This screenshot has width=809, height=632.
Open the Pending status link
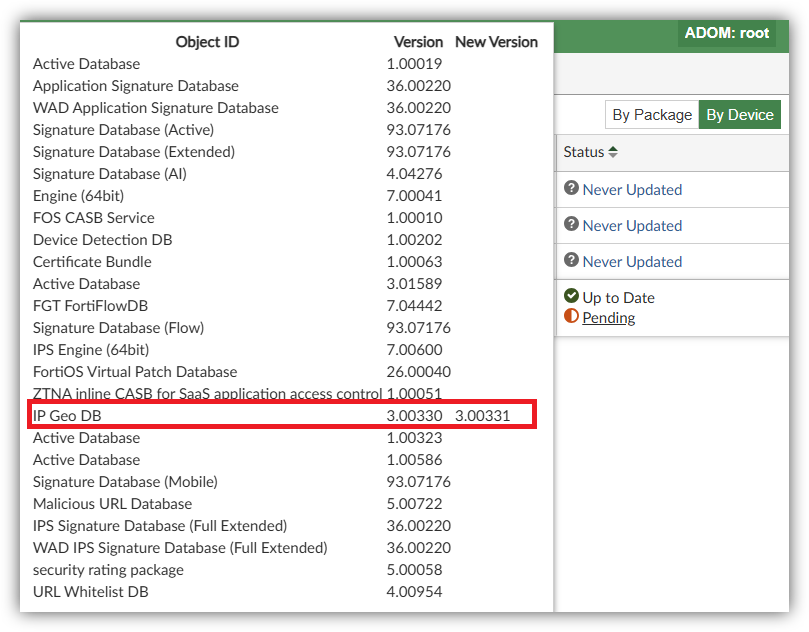point(608,317)
